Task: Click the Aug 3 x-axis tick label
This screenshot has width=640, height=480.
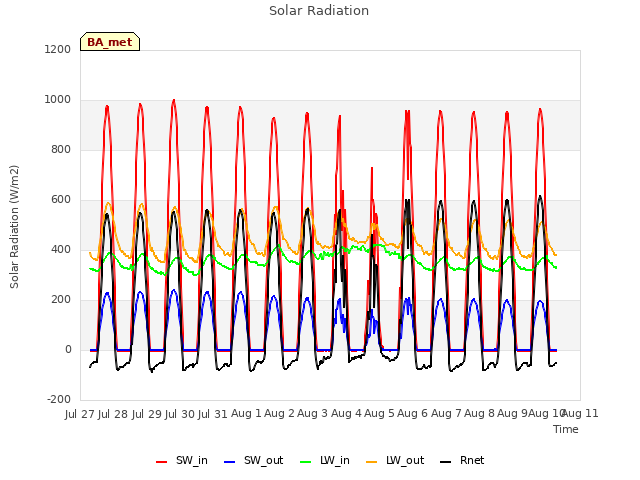Action: [313, 414]
